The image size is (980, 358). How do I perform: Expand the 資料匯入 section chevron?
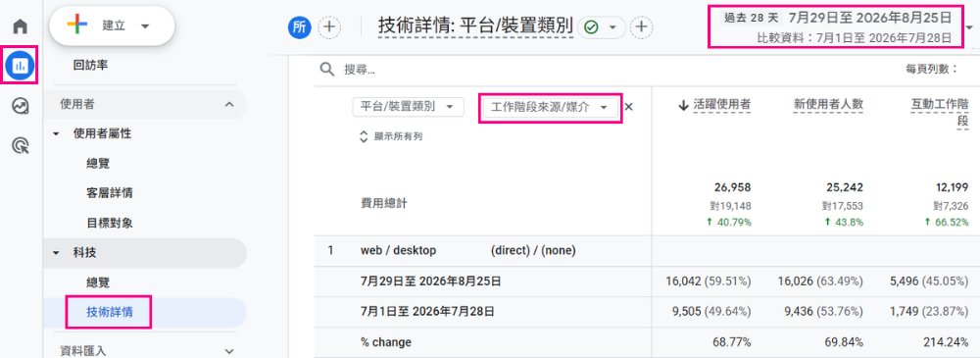tap(228, 351)
